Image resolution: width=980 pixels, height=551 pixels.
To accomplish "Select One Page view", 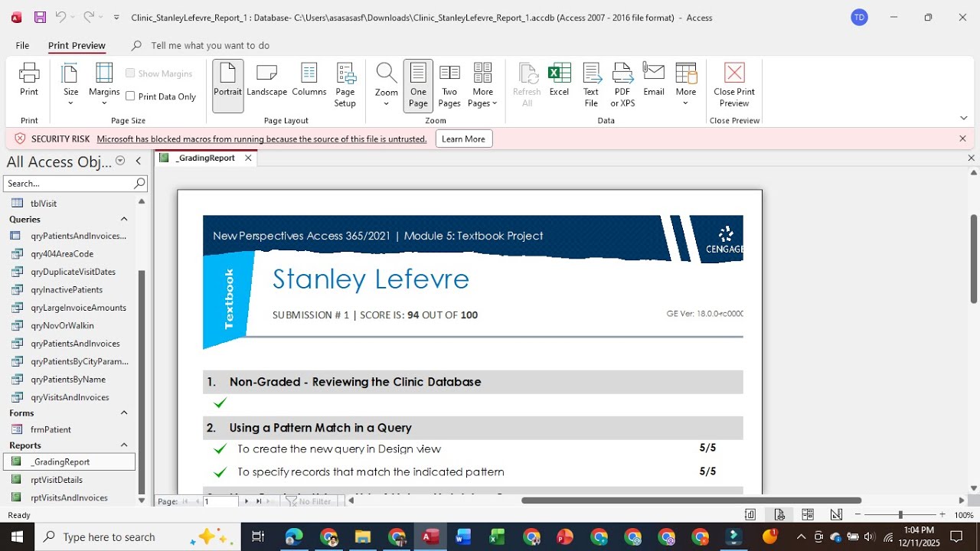I will pyautogui.click(x=418, y=84).
